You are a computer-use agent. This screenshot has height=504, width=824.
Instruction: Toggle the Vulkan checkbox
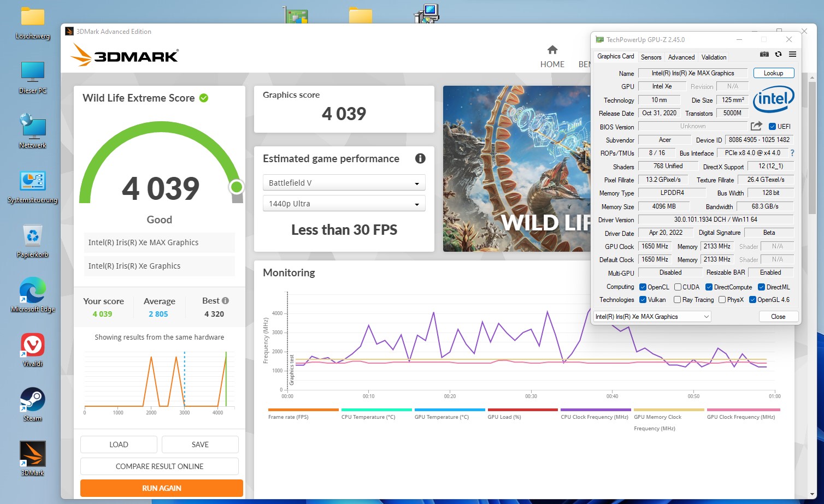(643, 300)
